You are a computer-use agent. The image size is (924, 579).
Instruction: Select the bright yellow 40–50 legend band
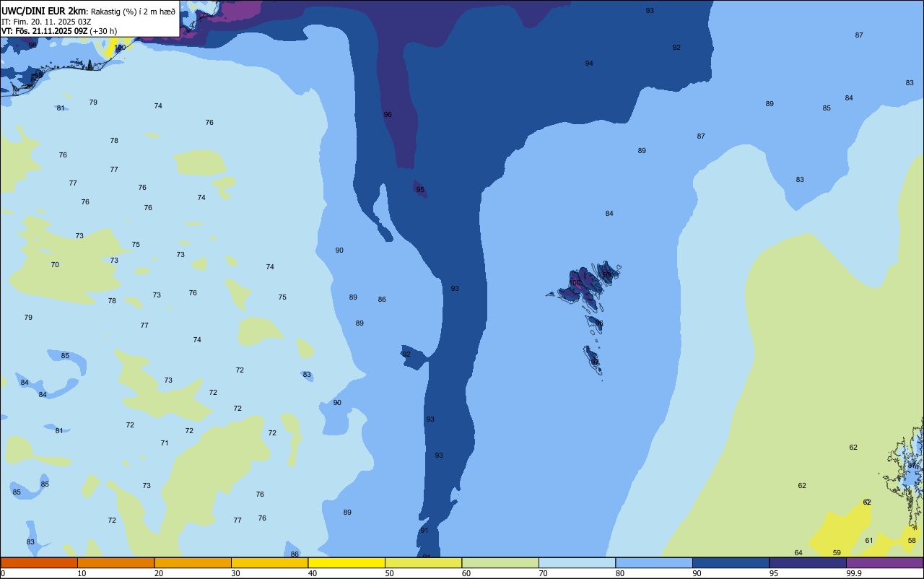[346, 562]
